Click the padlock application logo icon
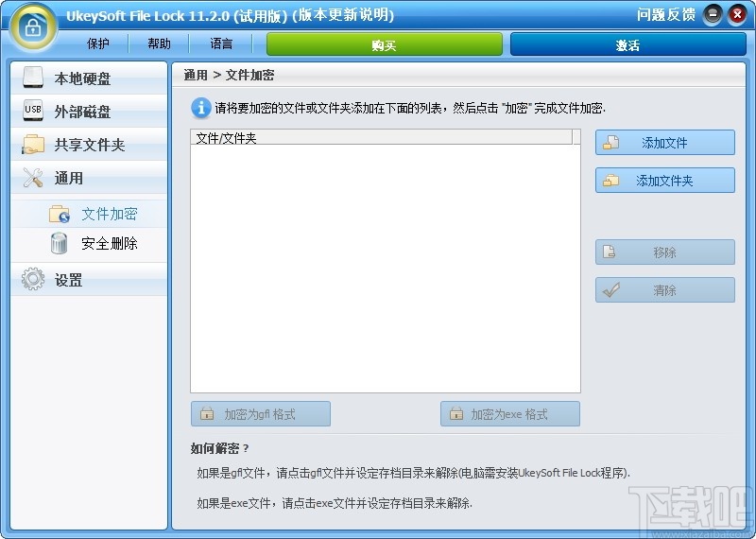 [x=32, y=27]
